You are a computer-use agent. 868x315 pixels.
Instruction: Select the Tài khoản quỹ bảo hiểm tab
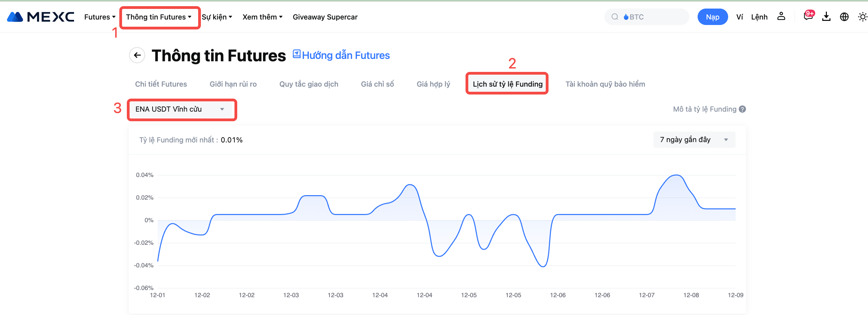coord(605,84)
